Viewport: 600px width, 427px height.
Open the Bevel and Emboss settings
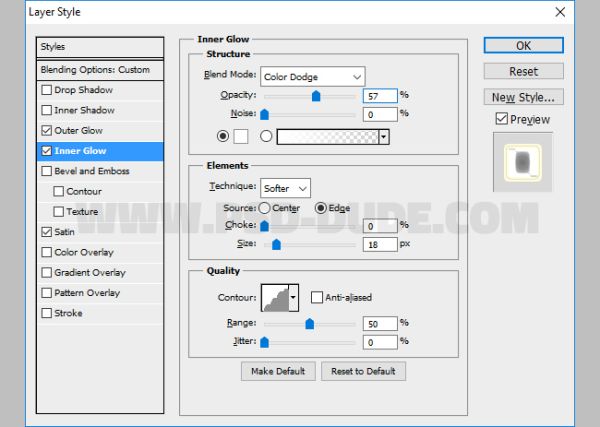tap(92, 171)
